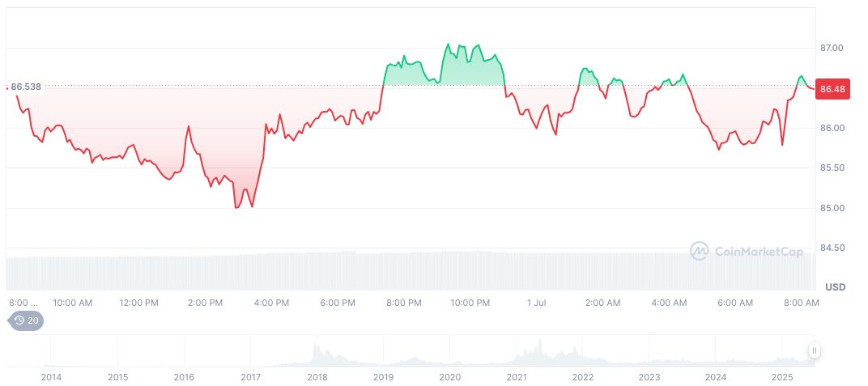This screenshot has height=386, width=868.
Task: Click the range slider handle in the navigator
Action: 814,350
